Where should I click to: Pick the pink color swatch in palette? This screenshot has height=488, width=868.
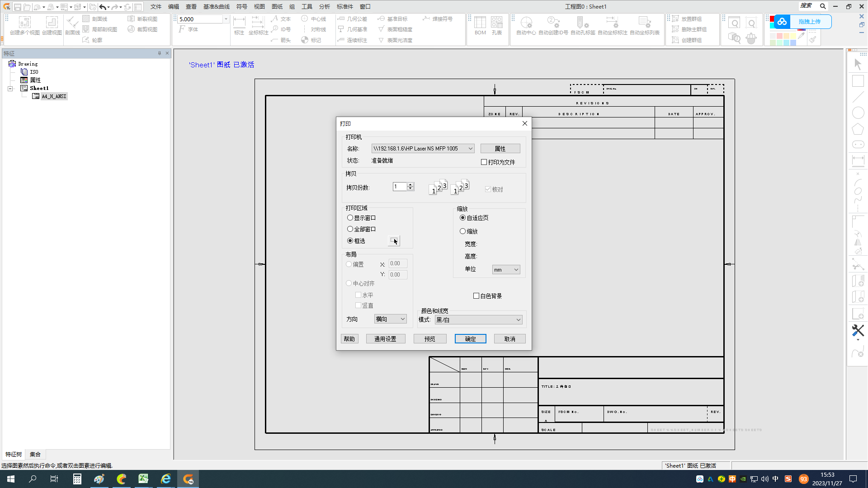[779, 36]
